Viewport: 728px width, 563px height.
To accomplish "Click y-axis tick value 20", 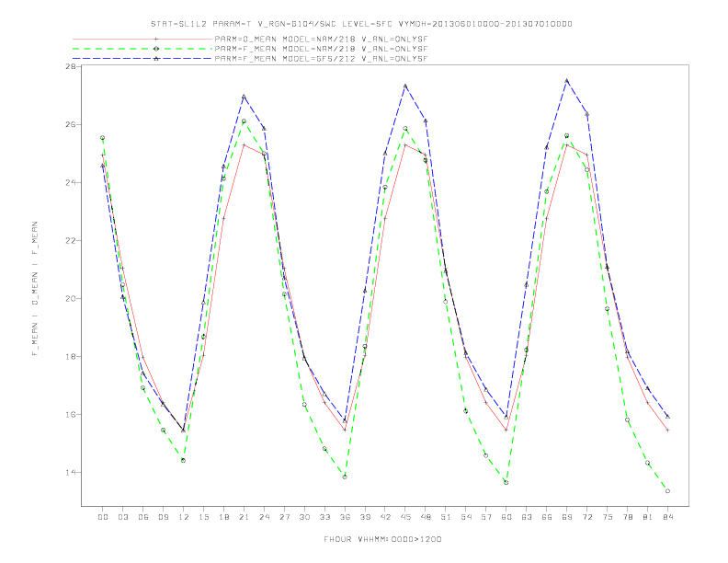I will 71,299.
